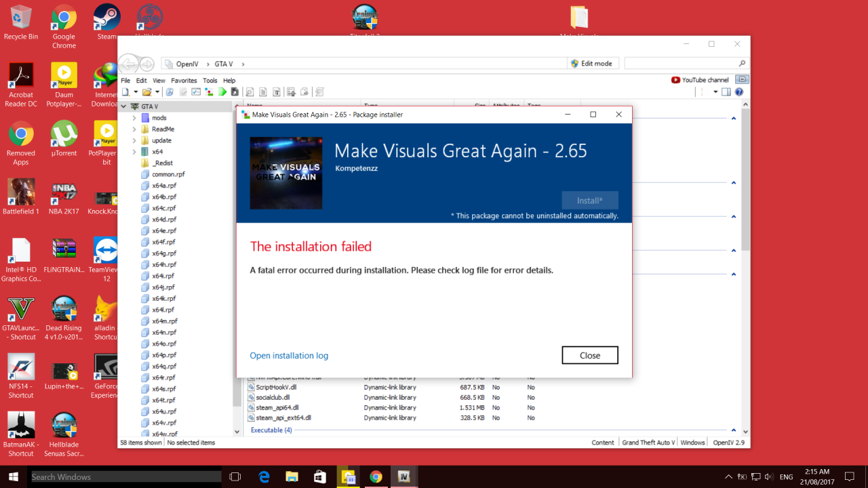This screenshot has height=488, width=868.
Task: Click ENG language indicator in system tray
Action: (787, 477)
